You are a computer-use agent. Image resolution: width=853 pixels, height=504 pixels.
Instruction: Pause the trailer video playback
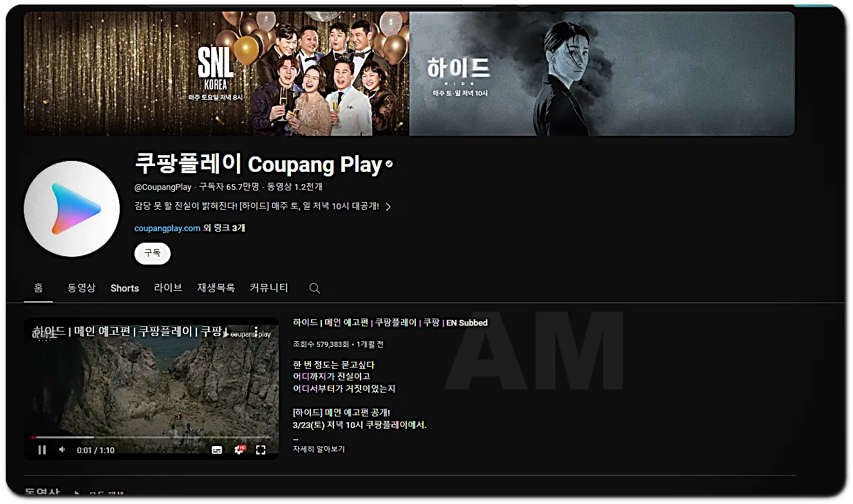[42, 450]
